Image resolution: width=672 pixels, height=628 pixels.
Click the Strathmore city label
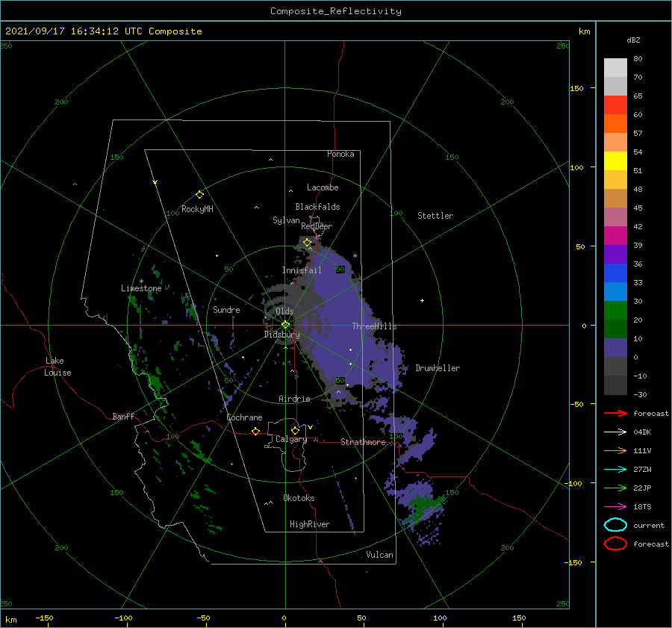point(363,442)
